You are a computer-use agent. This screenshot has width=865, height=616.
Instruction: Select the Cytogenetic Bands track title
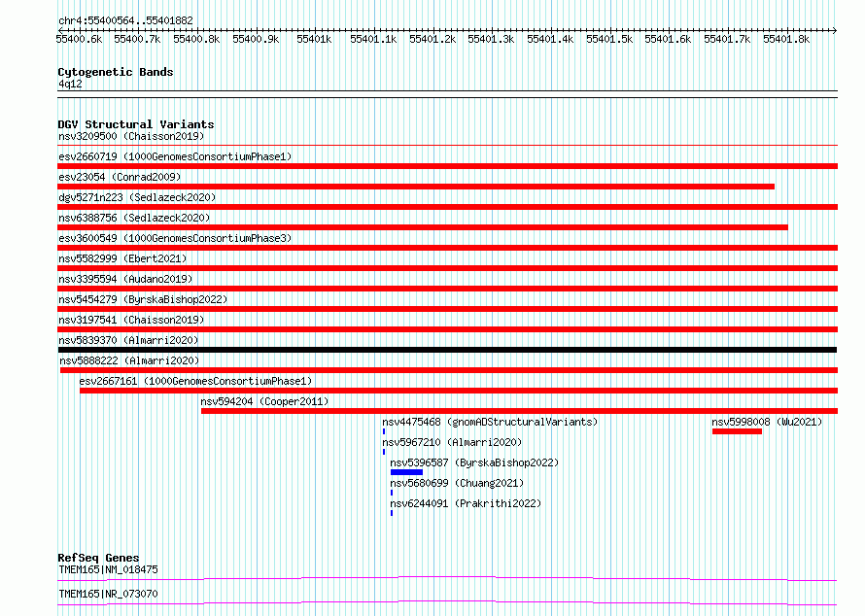[116, 72]
